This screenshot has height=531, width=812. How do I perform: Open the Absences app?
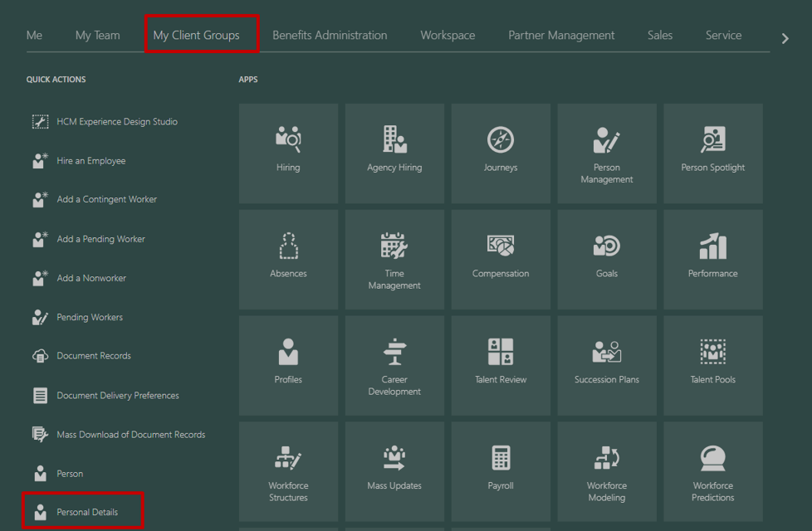click(288, 259)
